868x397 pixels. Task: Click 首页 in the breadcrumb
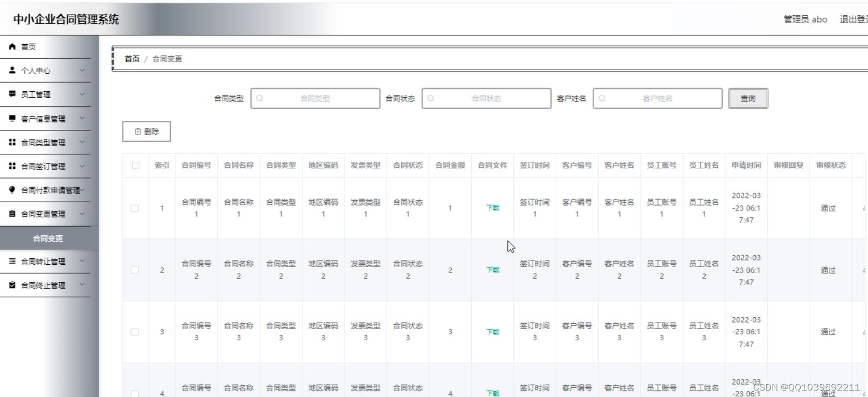click(x=132, y=59)
